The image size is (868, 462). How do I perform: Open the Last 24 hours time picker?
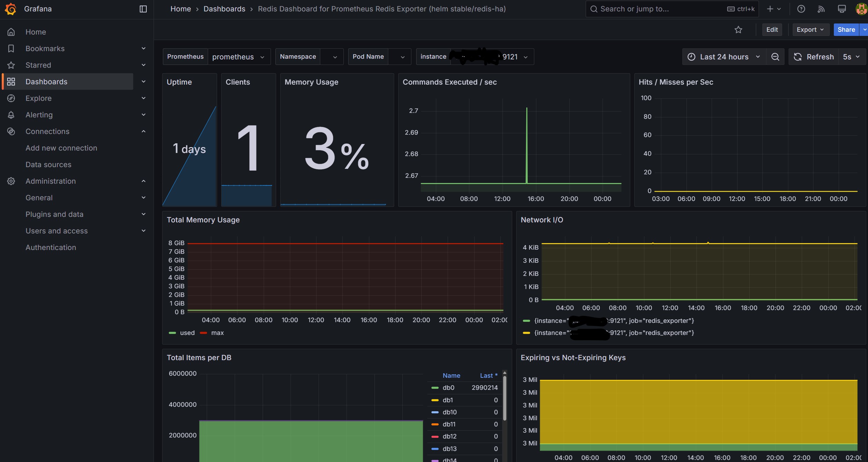click(x=724, y=57)
